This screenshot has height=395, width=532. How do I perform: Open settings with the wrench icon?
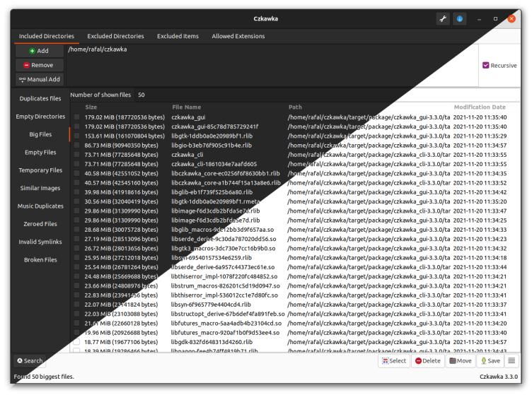coord(443,19)
